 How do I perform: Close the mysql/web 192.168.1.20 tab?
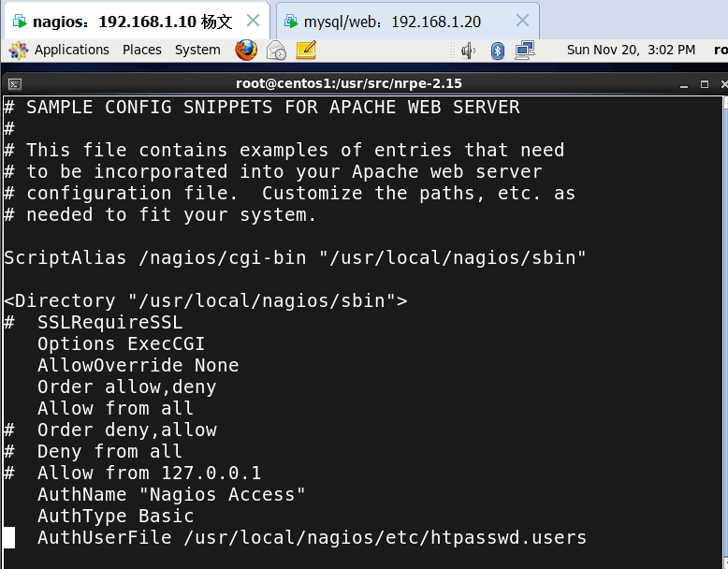522,21
